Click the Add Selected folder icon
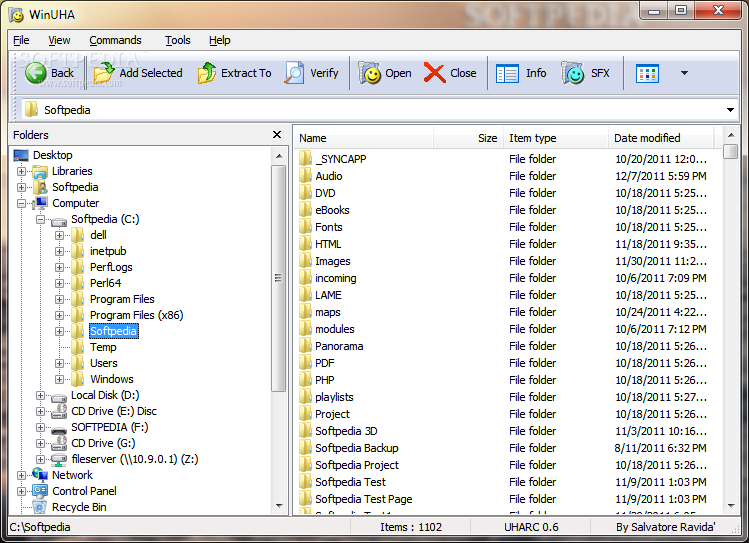The height and width of the screenshot is (543, 749). (104, 73)
